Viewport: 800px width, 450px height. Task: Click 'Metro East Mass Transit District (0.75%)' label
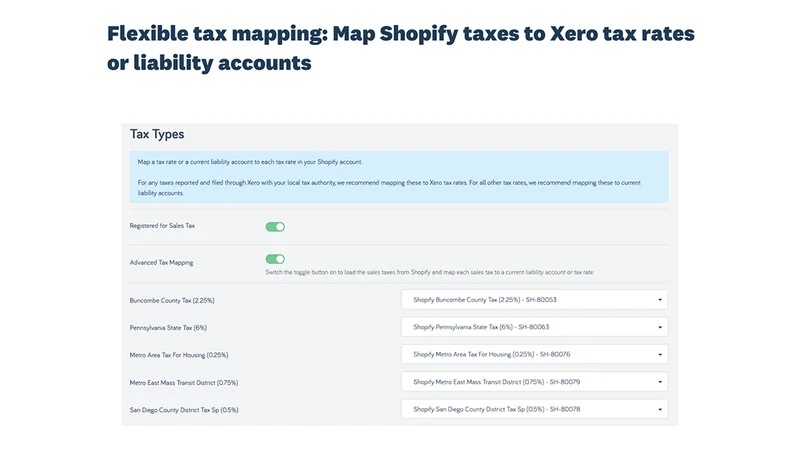click(x=184, y=383)
